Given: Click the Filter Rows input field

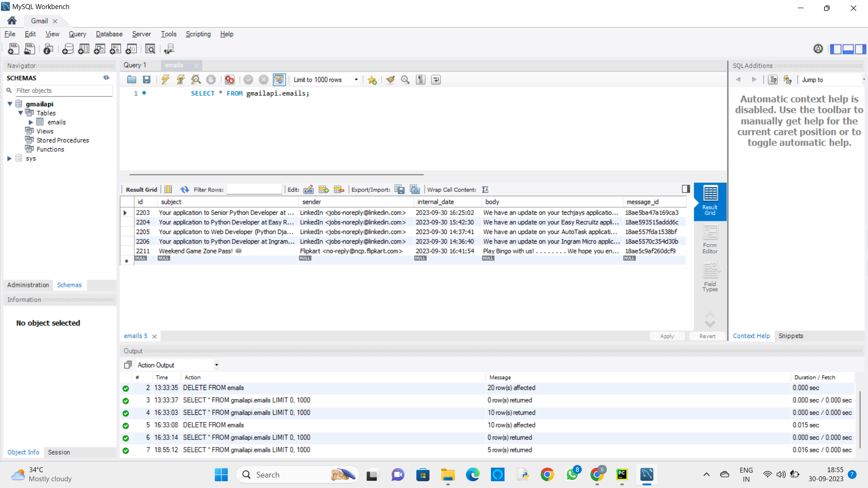Looking at the screenshot, I should 254,189.
